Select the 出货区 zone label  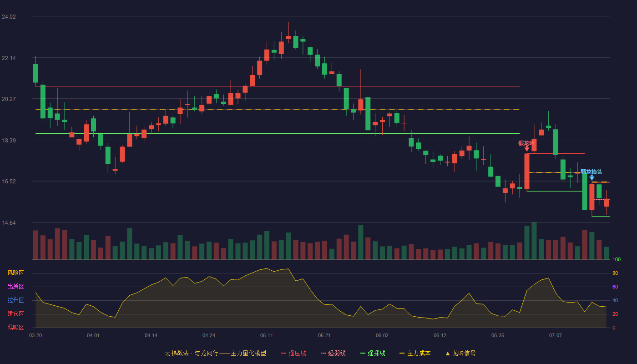15,287
